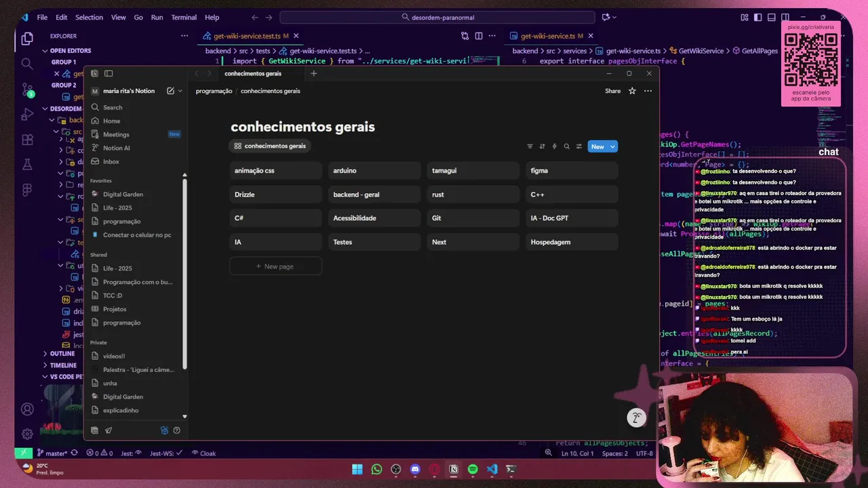Image resolution: width=868 pixels, height=488 pixels.
Task: Open Notion view settings sliders icon
Action: click(578, 146)
